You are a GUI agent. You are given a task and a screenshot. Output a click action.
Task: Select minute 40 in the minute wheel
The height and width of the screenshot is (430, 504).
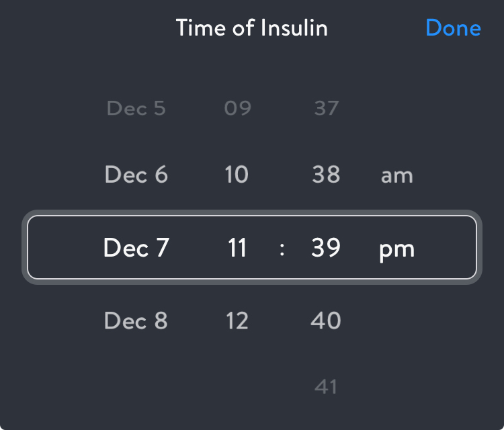(326, 321)
